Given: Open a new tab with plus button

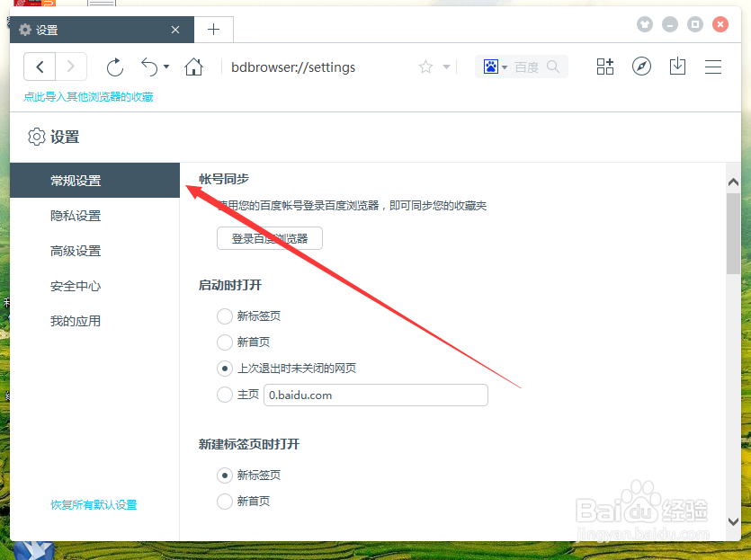Looking at the screenshot, I should coord(214,30).
